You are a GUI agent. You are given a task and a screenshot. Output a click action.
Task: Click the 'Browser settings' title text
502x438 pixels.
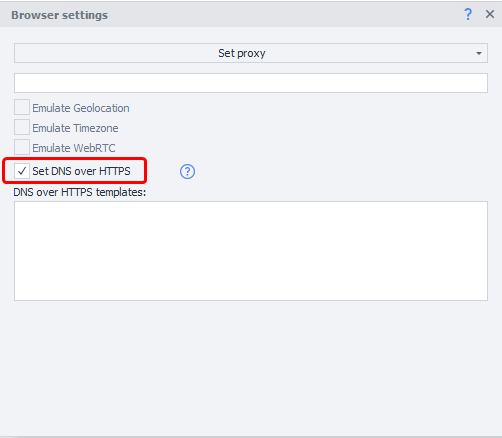pos(60,15)
